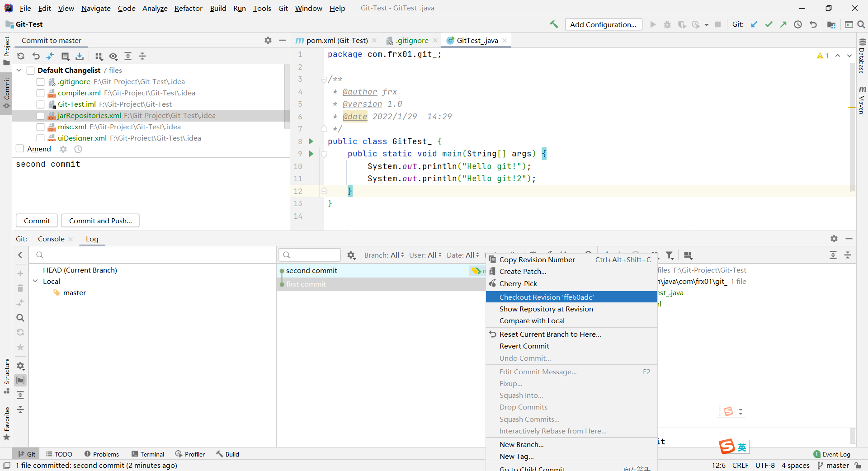
Task: Open the Refactor menu
Action: (x=189, y=8)
